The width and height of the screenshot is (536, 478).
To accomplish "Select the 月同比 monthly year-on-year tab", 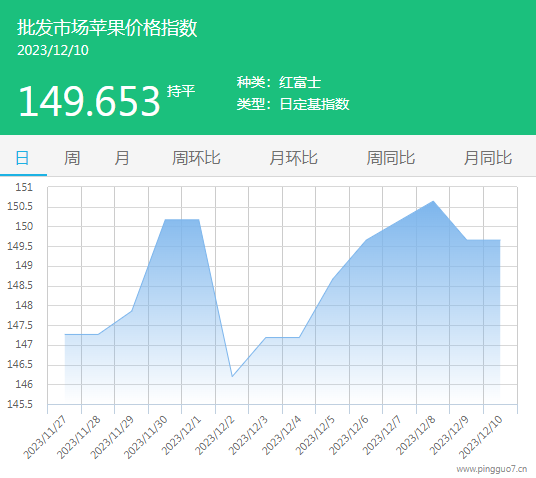I will (x=488, y=158).
